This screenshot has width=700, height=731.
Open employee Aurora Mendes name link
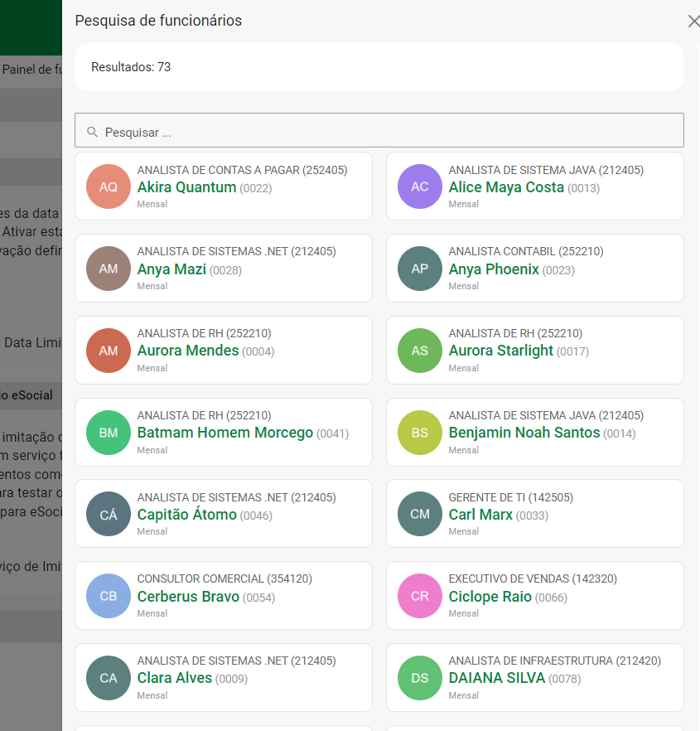(x=188, y=351)
